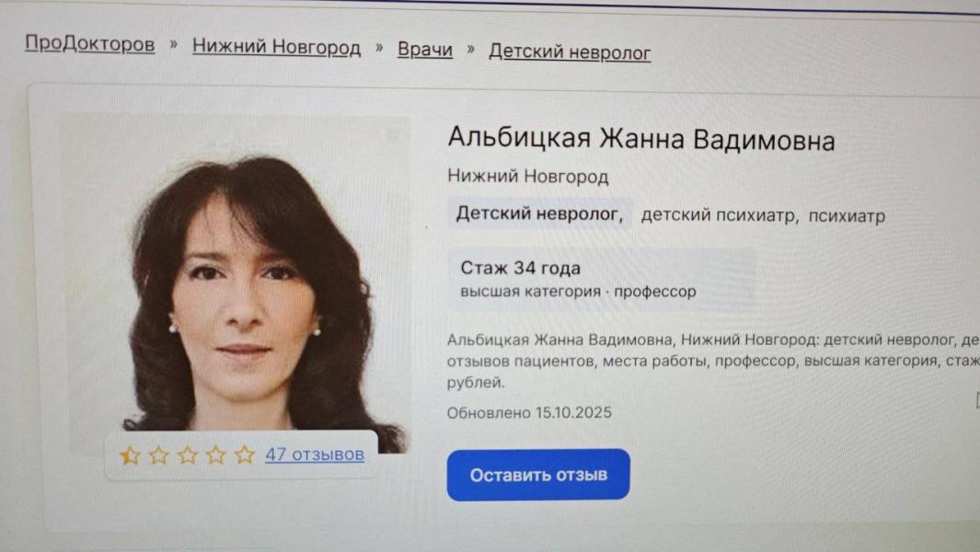Select the психиатр specialty at the end
This screenshot has width=980, height=552.
tap(847, 216)
